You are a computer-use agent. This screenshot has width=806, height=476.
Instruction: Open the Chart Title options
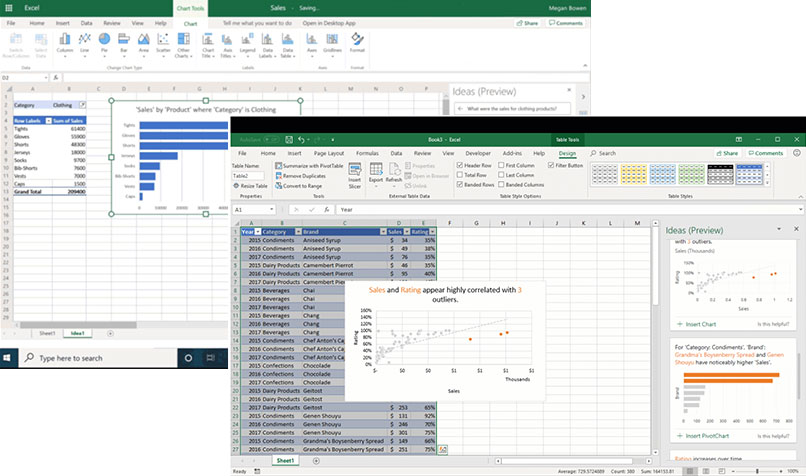click(208, 44)
